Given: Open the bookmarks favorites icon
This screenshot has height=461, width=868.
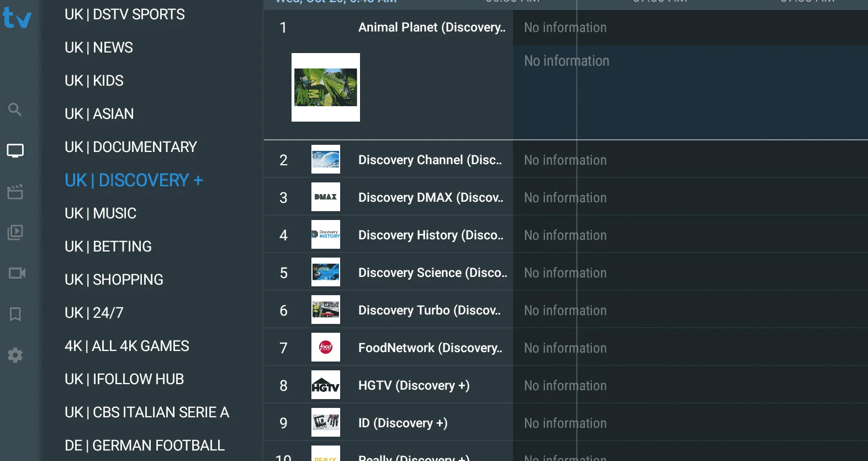Looking at the screenshot, I should (15, 314).
